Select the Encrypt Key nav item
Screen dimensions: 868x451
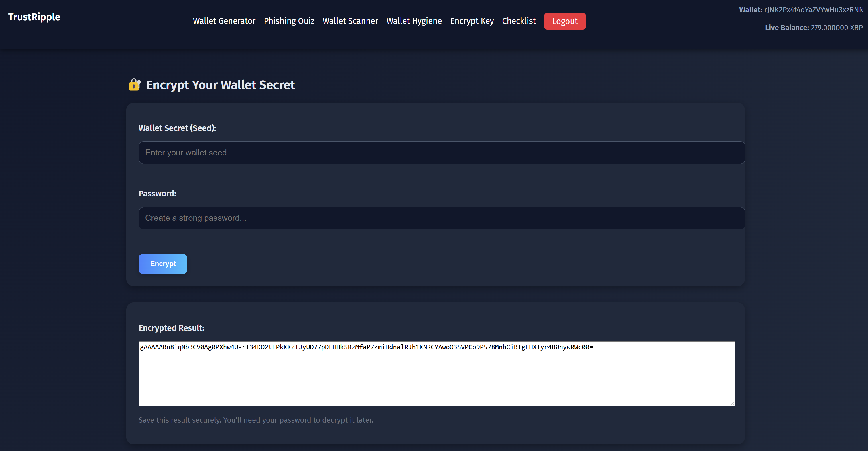[x=472, y=21]
